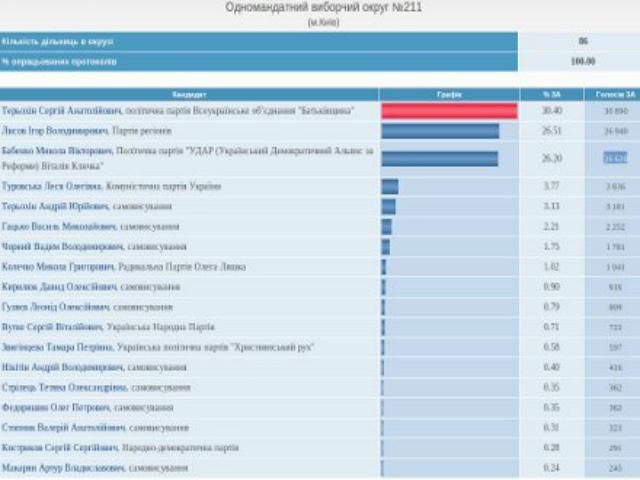Select the 'Графік' column header

pos(448,92)
